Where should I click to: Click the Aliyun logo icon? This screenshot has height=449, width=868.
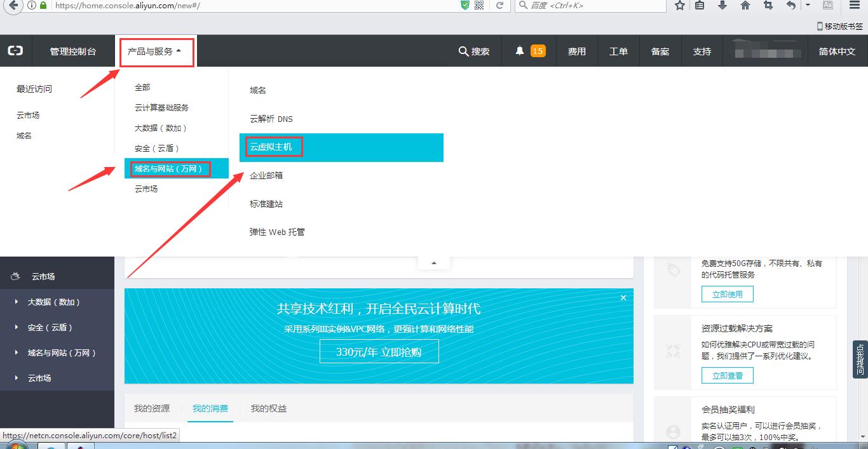tap(15, 50)
